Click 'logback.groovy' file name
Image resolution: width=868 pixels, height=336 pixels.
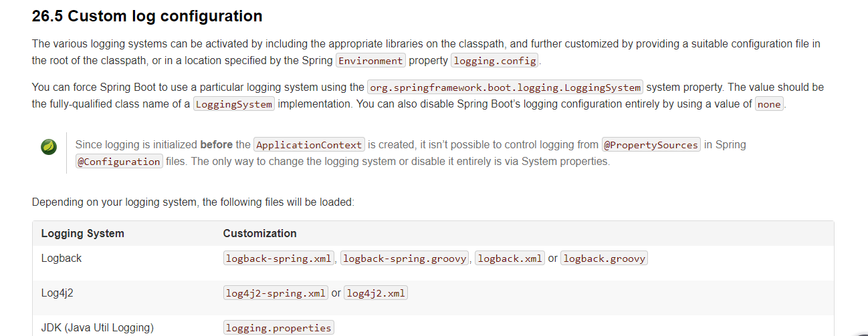coord(605,259)
